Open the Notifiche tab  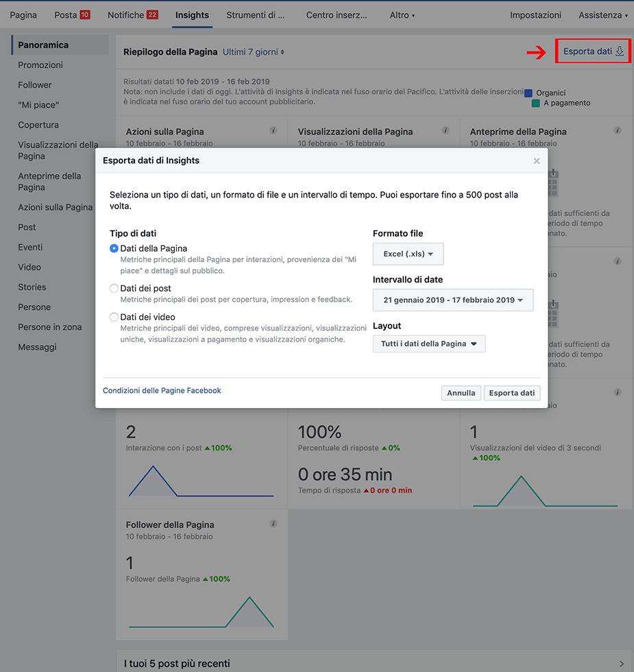133,15
